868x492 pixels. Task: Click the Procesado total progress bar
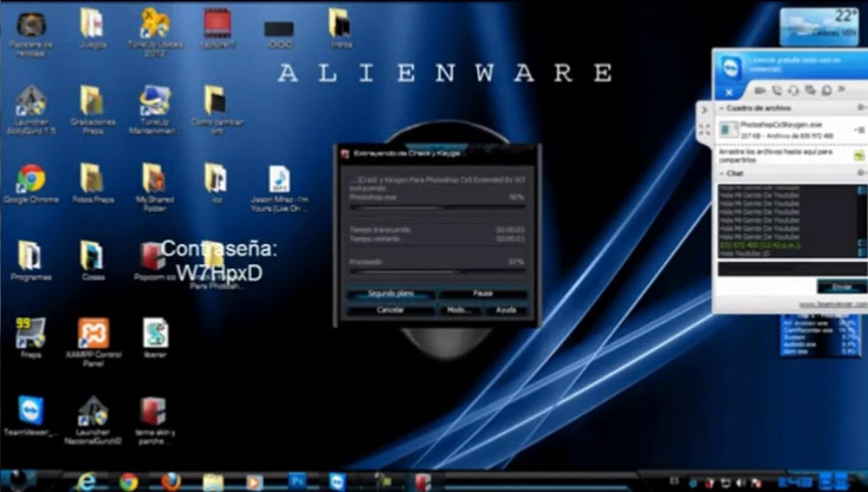tap(438, 272)
